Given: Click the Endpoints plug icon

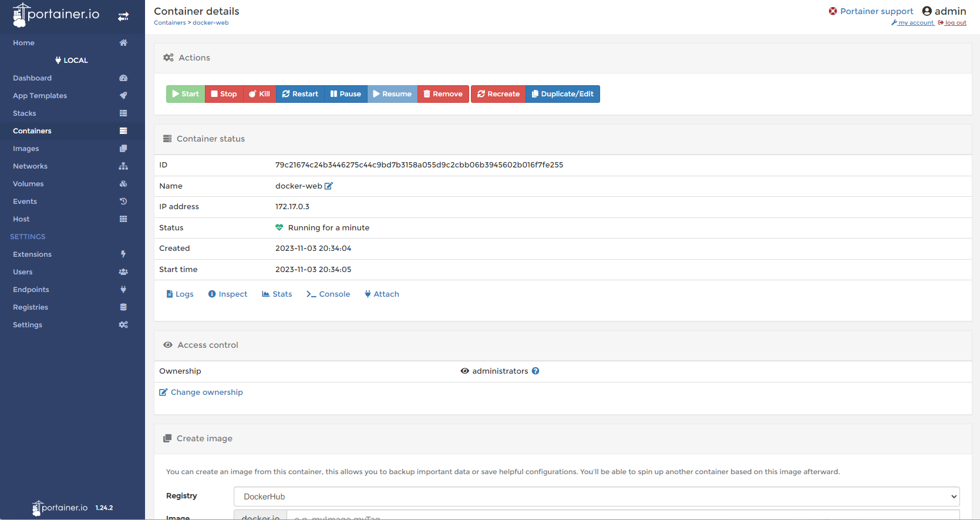Looking at the screenshot, I should [123, 290].
